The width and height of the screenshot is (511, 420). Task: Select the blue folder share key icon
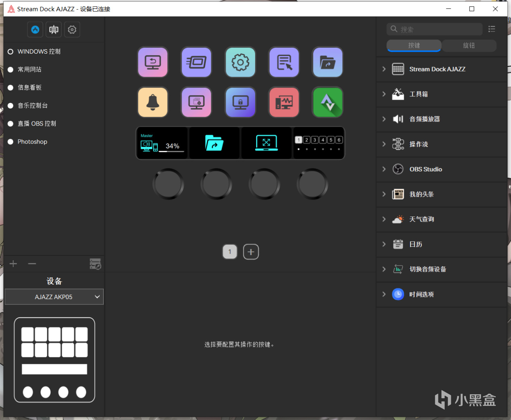(x=328, y=62)
